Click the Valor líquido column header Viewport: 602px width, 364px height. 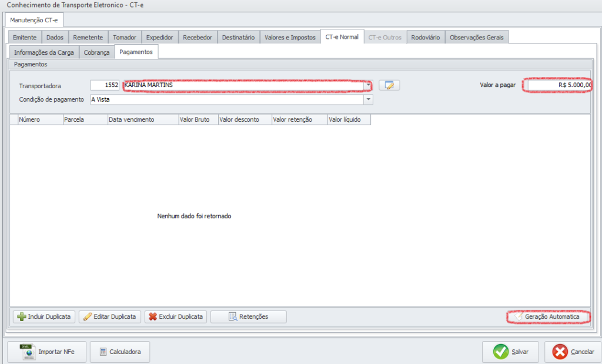pos(349,120)
